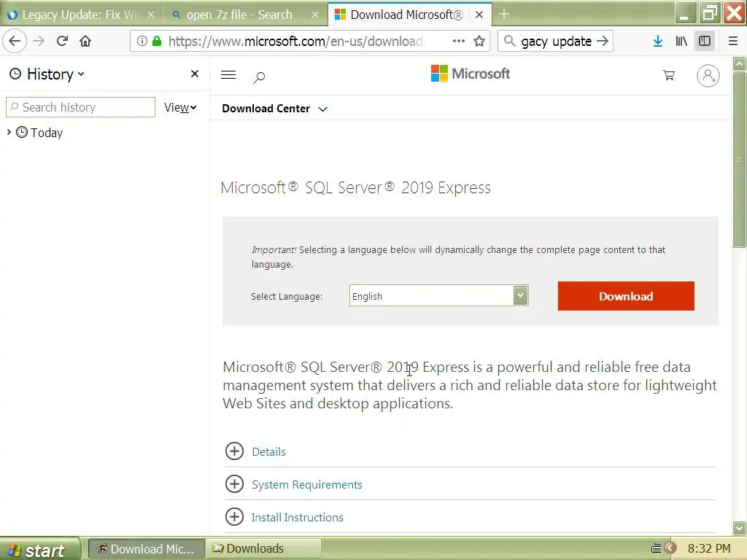Click the search bar magnifier icon

[x=509, y=41]
